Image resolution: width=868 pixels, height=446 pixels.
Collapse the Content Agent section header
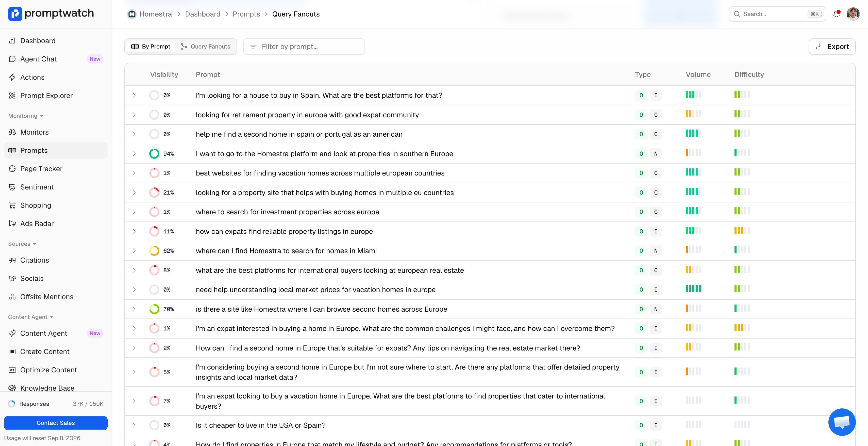31,317
